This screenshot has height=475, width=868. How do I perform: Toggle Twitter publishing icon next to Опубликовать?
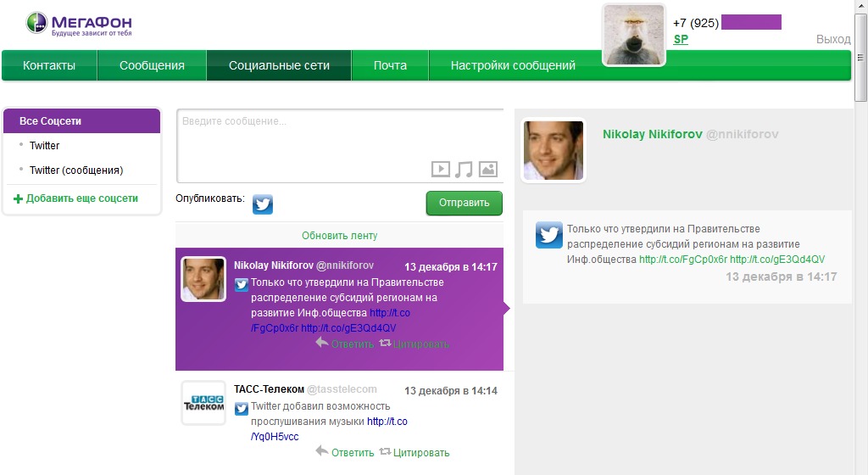(x=263, y=204)
